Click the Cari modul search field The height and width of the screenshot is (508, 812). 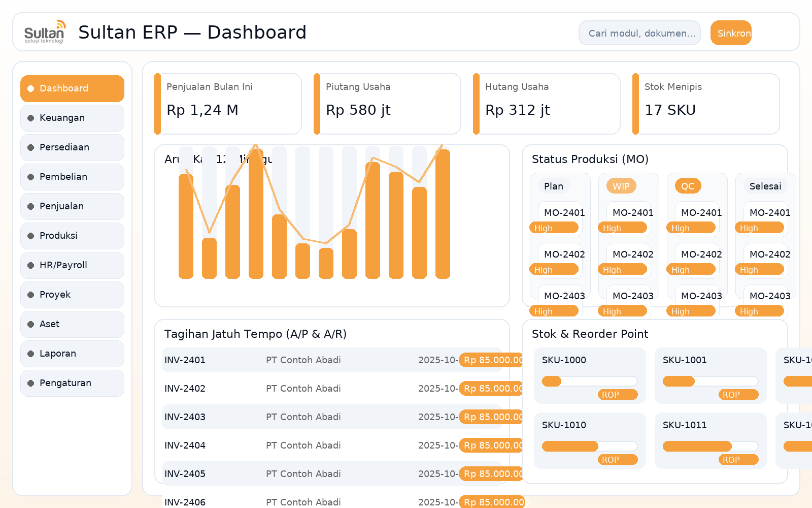[x=639, y=33]
